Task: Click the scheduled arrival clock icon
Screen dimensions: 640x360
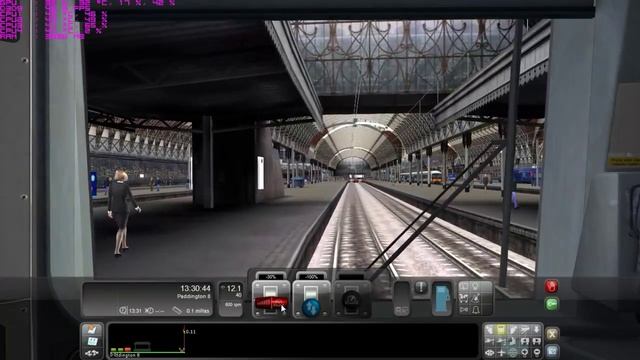Action: (x=123, y=310)
